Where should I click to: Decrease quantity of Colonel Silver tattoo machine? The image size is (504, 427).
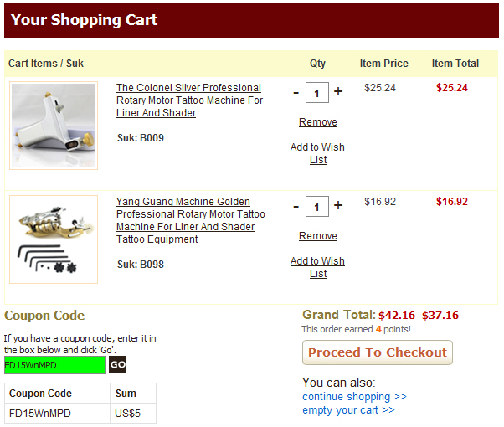[296, 93]
